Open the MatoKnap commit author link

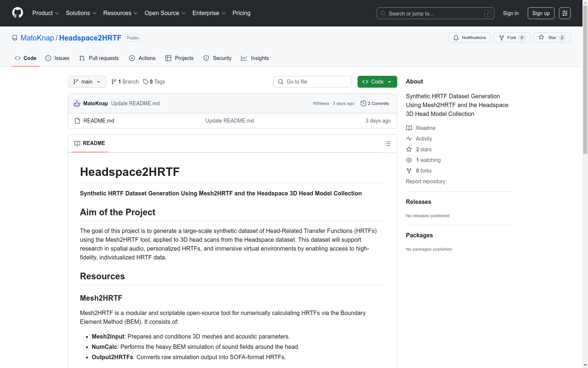point(96,103)
